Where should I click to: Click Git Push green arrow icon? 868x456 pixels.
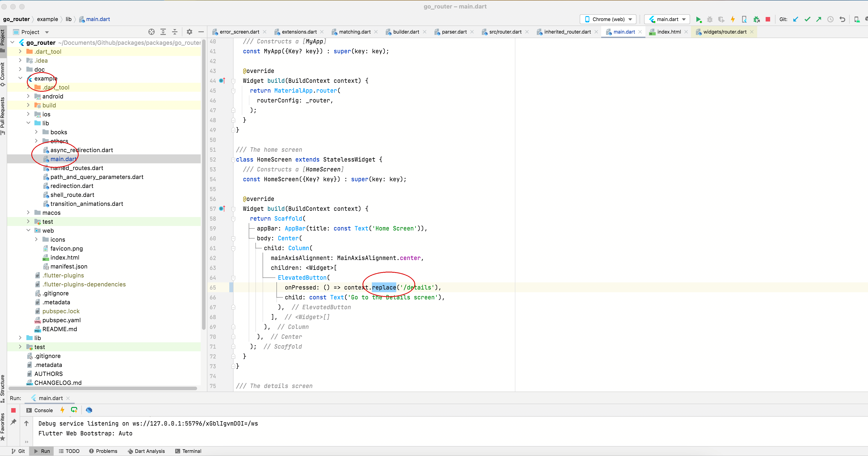pyautogui.click(x=819, y=19)
